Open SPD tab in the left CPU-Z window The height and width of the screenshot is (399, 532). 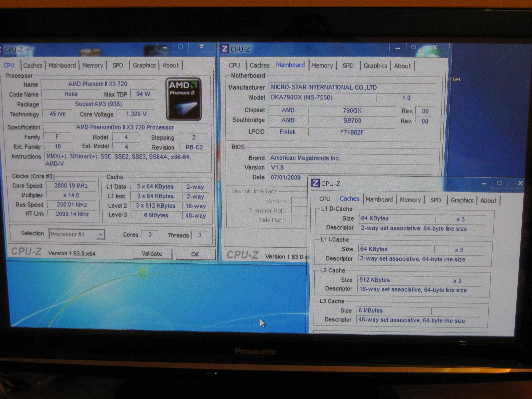click(118, 65)
